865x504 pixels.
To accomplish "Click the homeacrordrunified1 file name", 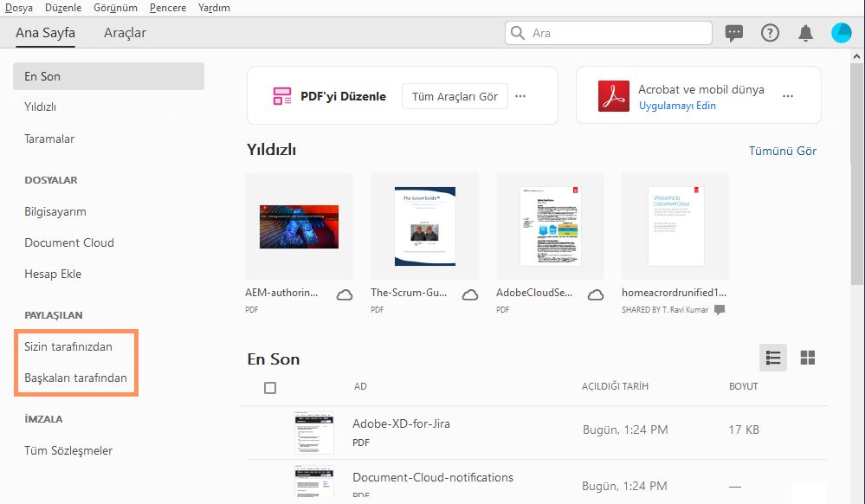I will click(675, 293).
